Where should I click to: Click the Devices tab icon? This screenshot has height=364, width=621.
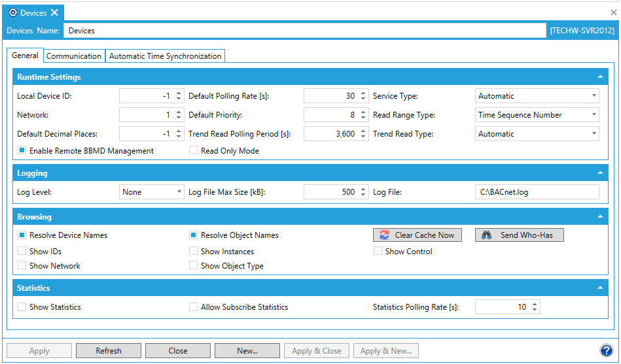click(x=13, y=12)
